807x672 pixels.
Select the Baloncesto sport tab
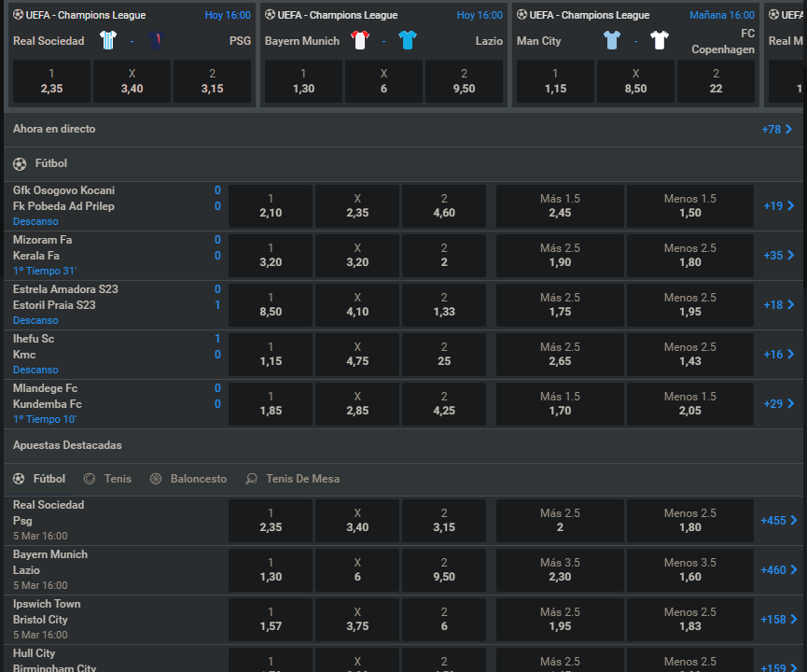tap(188, 479)
